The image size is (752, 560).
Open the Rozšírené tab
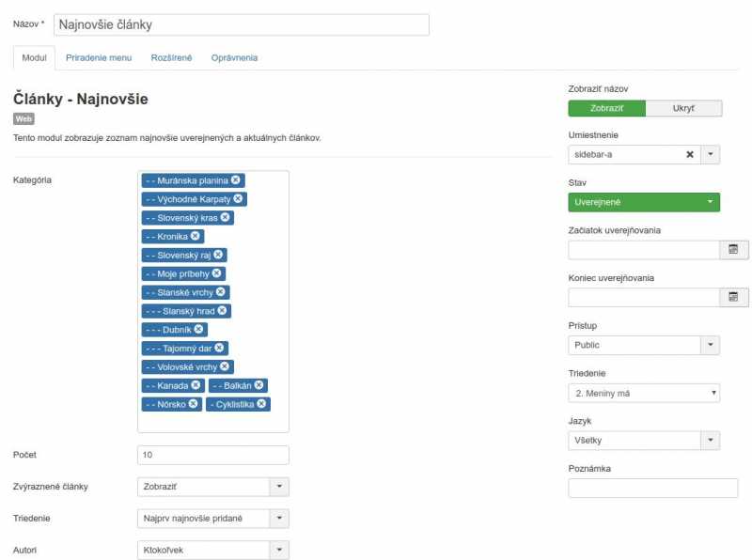click(x=171, y=57)
